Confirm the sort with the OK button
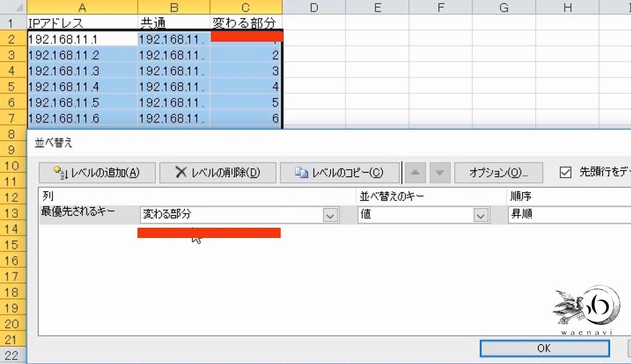The height and width of the screenshot is (364, 631). (544, 348)
